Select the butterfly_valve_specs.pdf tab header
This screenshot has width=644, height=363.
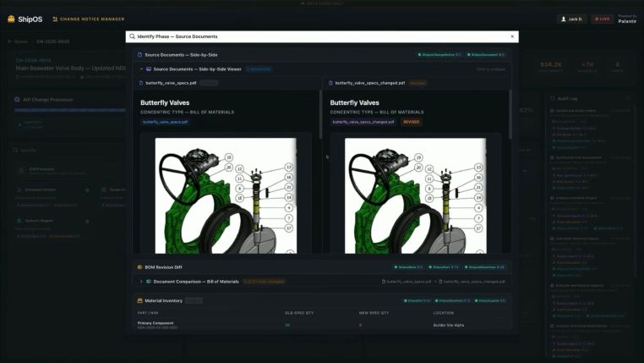point(171,83)
